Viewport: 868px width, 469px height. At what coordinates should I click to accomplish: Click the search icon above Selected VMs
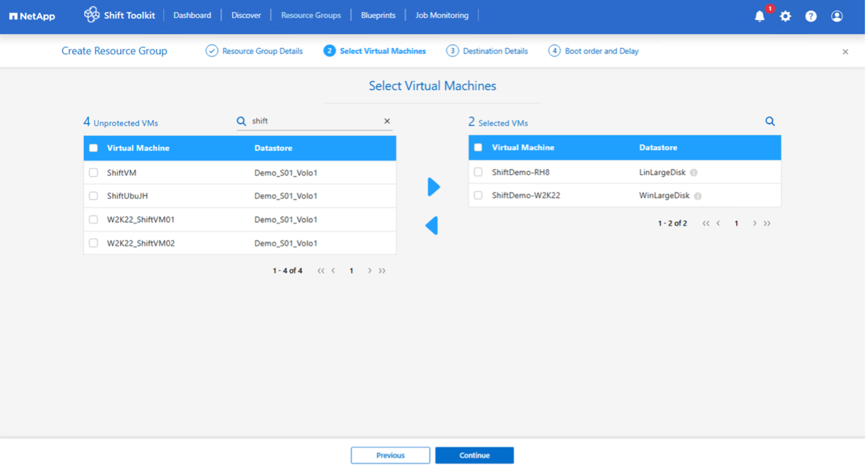770,122
